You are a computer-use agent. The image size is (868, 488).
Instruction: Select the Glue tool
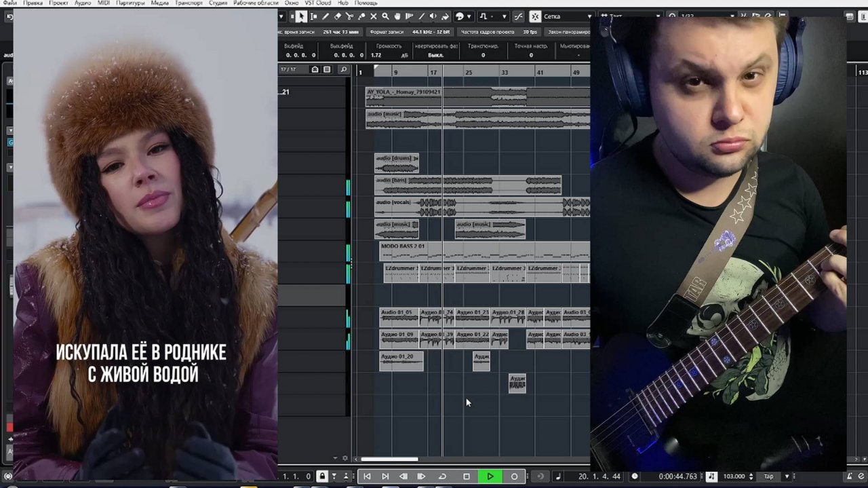pyautogui.click(x=361, y=16)
